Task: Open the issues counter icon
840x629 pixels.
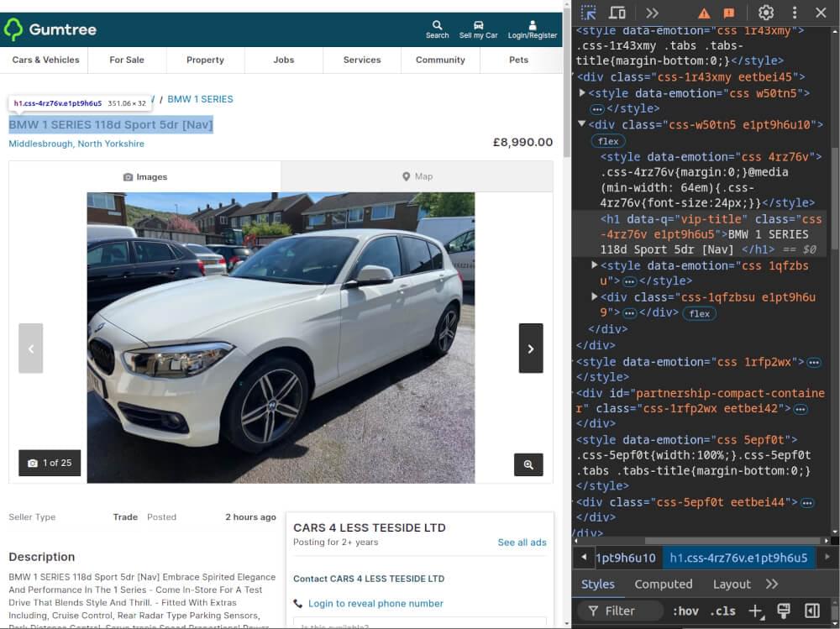Action: click(729, 13)
